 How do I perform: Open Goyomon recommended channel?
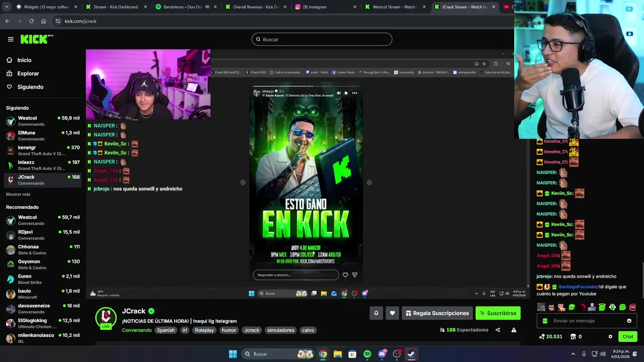click(x=43, y=264)
